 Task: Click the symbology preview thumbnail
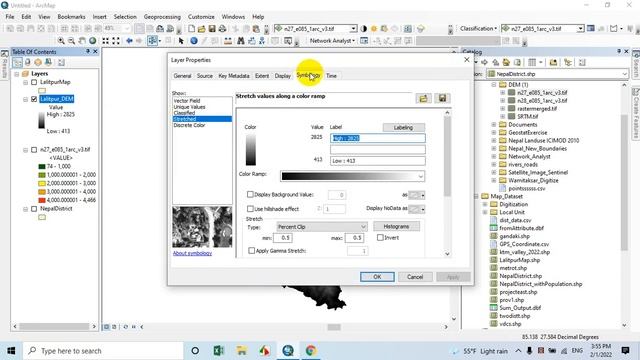[202, 227]
